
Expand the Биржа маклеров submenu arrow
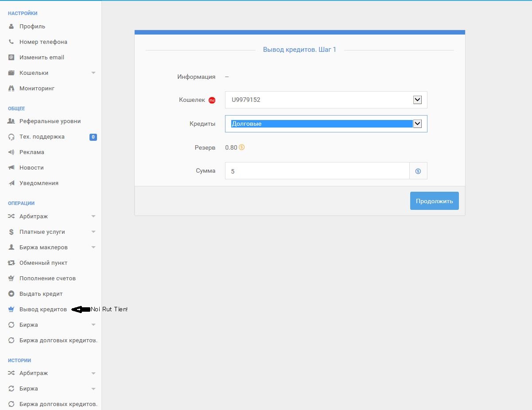[93, 248]
